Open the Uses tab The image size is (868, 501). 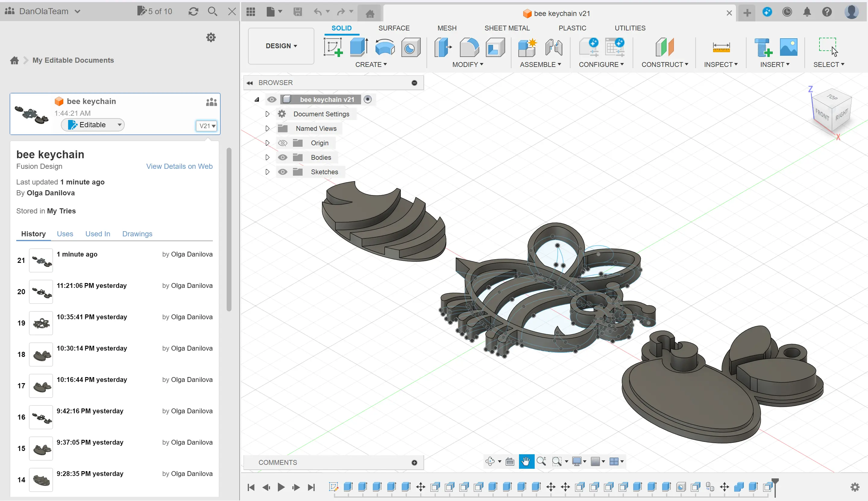[65, 234]
